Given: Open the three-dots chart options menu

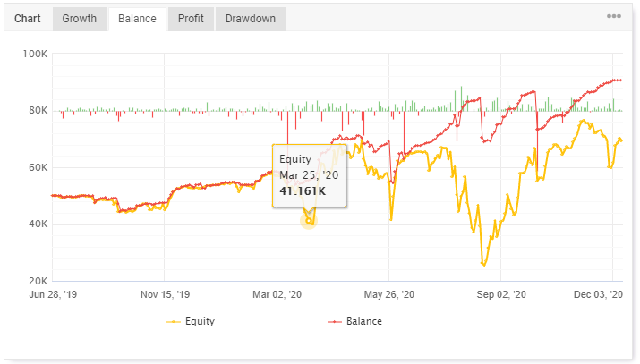Looking at the screenshot, I should [614, 16].
